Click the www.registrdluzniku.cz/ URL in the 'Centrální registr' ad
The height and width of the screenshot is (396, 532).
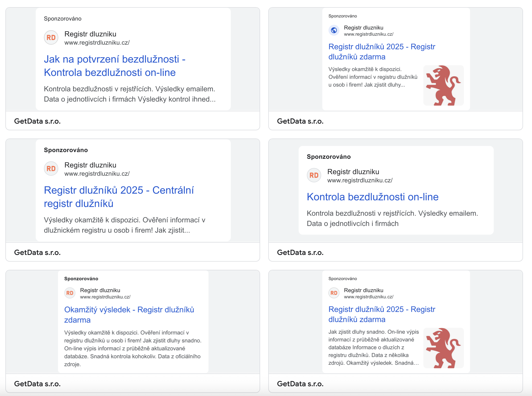pos(97,174)
